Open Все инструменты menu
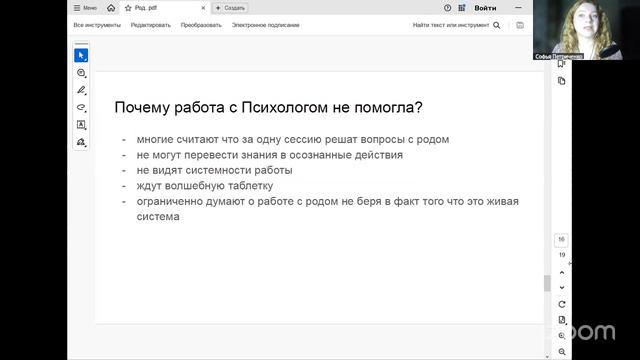Image resolution: width=640 pixels, height=360 pixels. pos(97,25)
